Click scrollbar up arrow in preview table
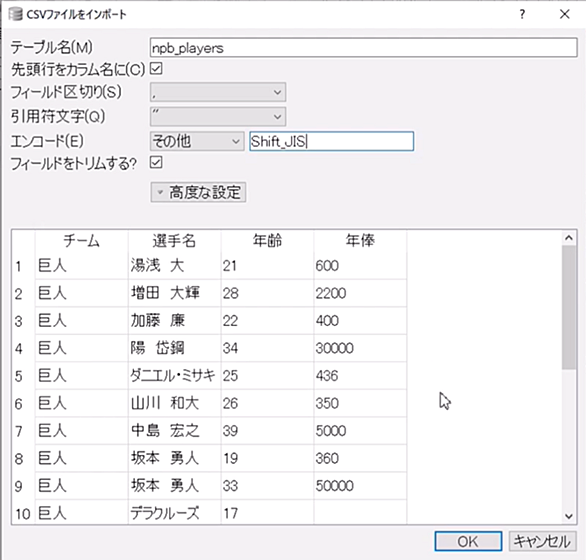The image size is (586, 560). click(569, 238)
